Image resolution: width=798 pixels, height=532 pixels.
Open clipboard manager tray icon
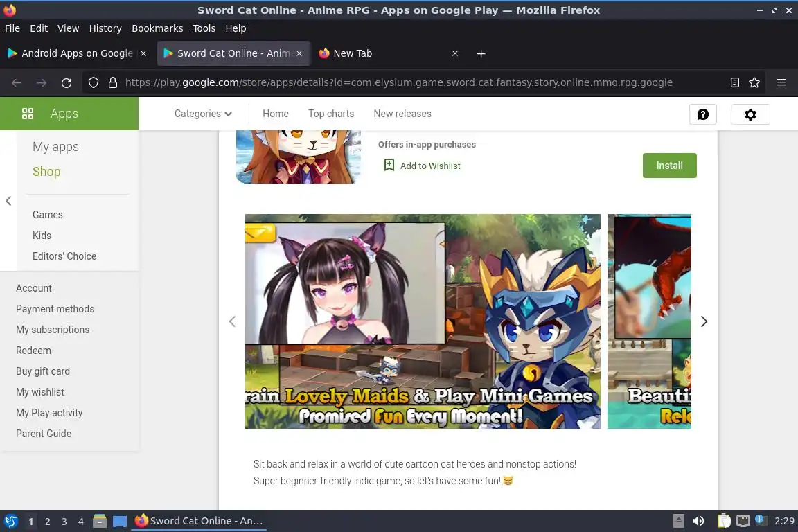(724, 521)
